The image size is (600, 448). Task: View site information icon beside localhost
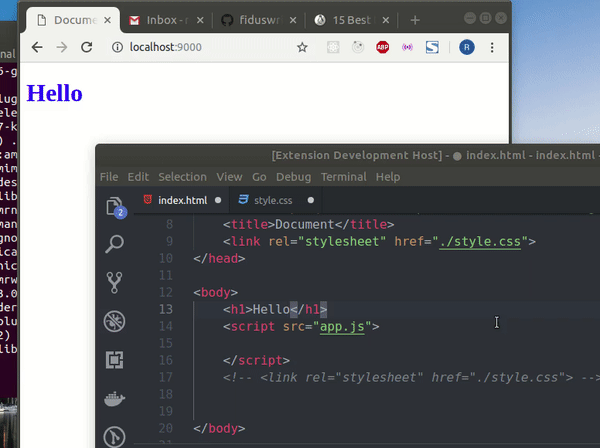click(x=117, y=47)
